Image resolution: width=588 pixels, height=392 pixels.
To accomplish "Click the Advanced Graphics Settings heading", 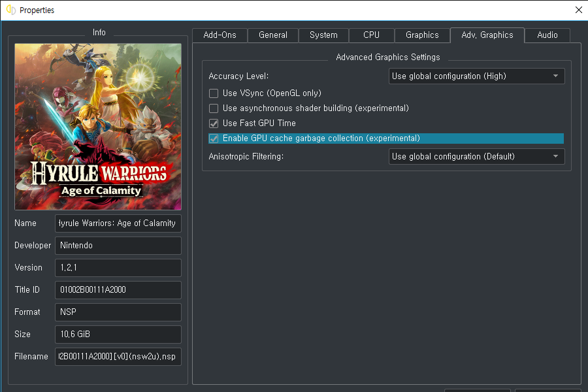I will [387, 57].
